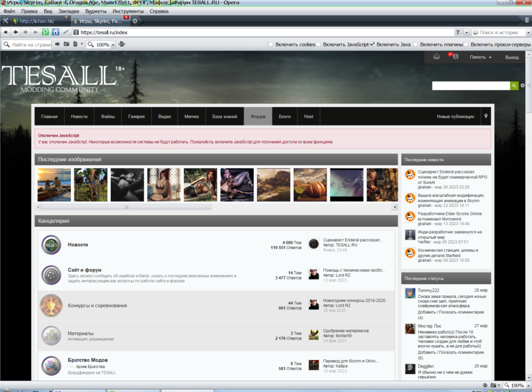This screenshot has width=532, height=392.
Task: Open the Виджеты menu
Action: pos(96,11)
